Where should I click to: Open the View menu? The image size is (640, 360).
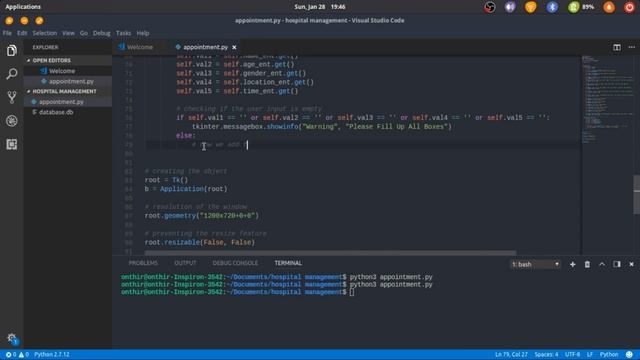coord(68,33)
